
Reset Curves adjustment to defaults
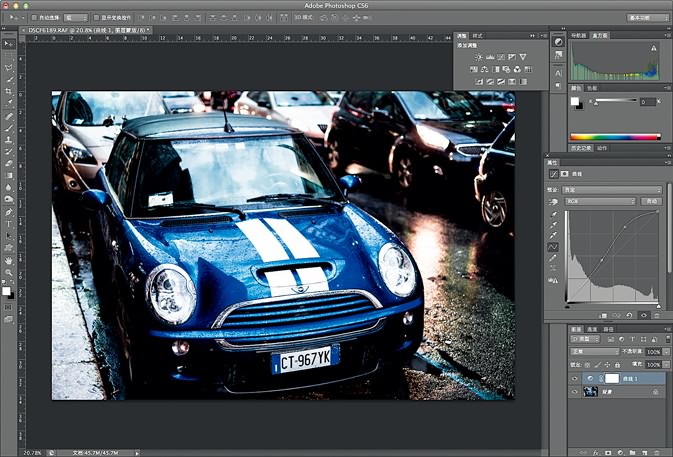click(629, 315)
